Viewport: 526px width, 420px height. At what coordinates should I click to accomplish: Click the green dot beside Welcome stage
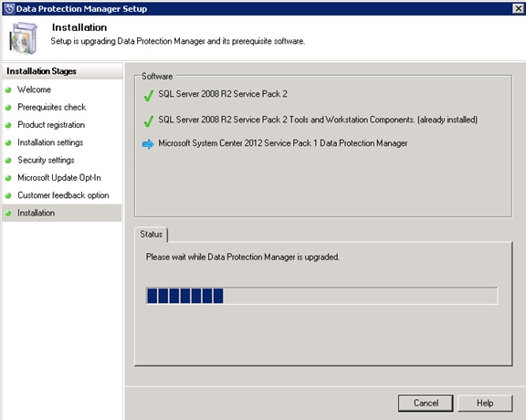9,89
